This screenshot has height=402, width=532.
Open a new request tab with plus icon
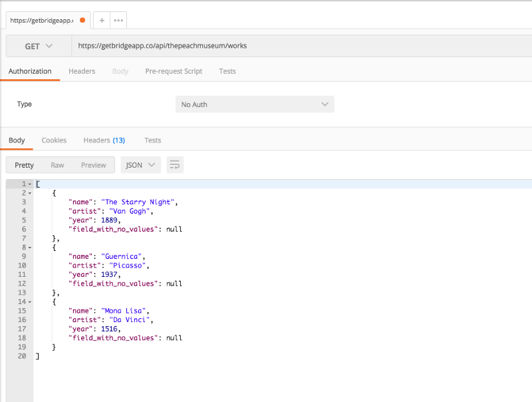102,21
